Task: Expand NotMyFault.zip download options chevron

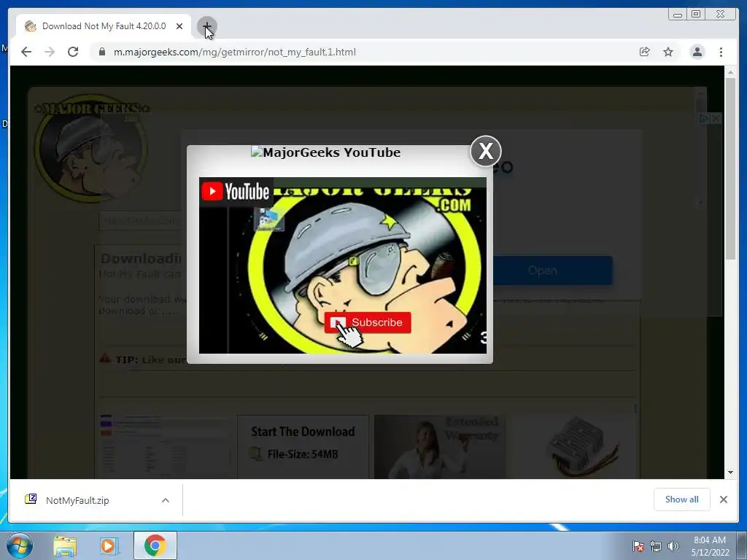Action: pyautogui.click(x=166, y=500)
